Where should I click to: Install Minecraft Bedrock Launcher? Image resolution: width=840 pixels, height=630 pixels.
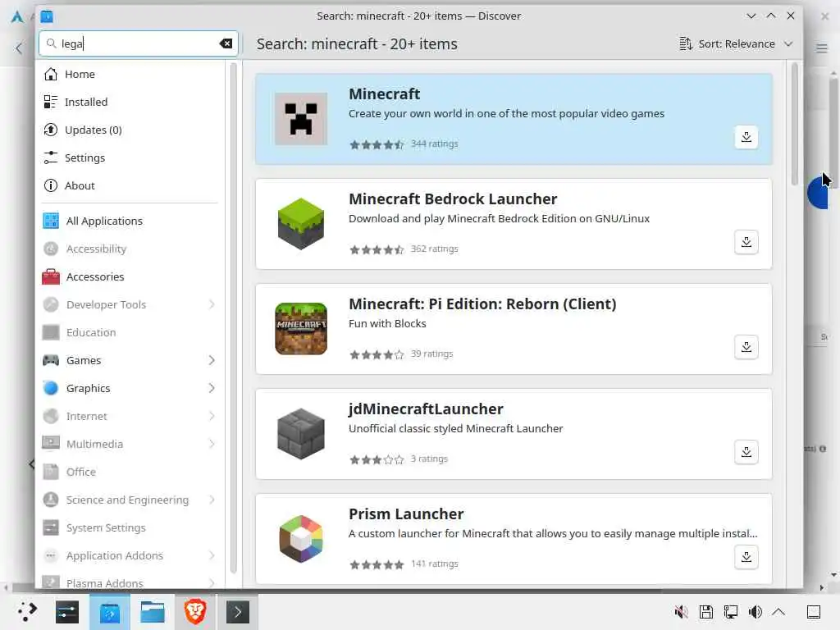pos(746,242)
